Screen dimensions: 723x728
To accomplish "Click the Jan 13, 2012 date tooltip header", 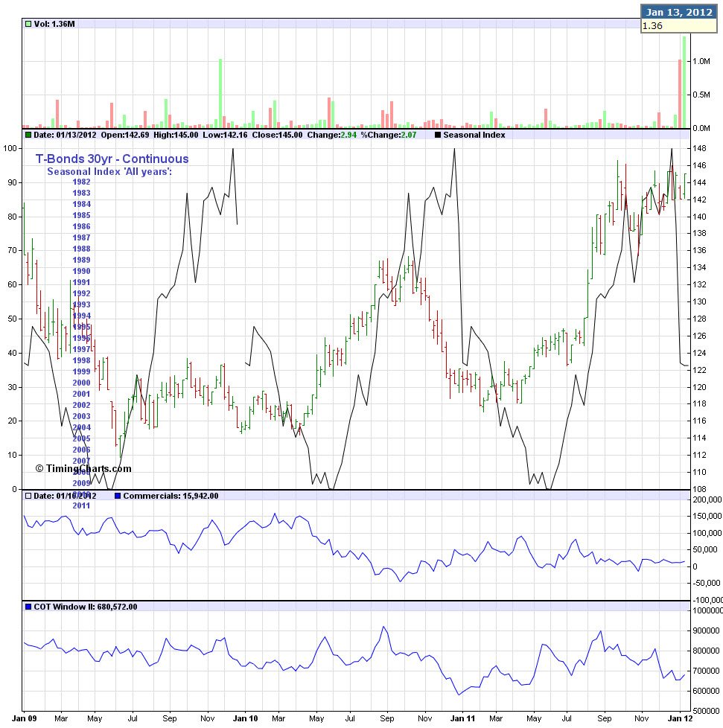I will point(678,11).
